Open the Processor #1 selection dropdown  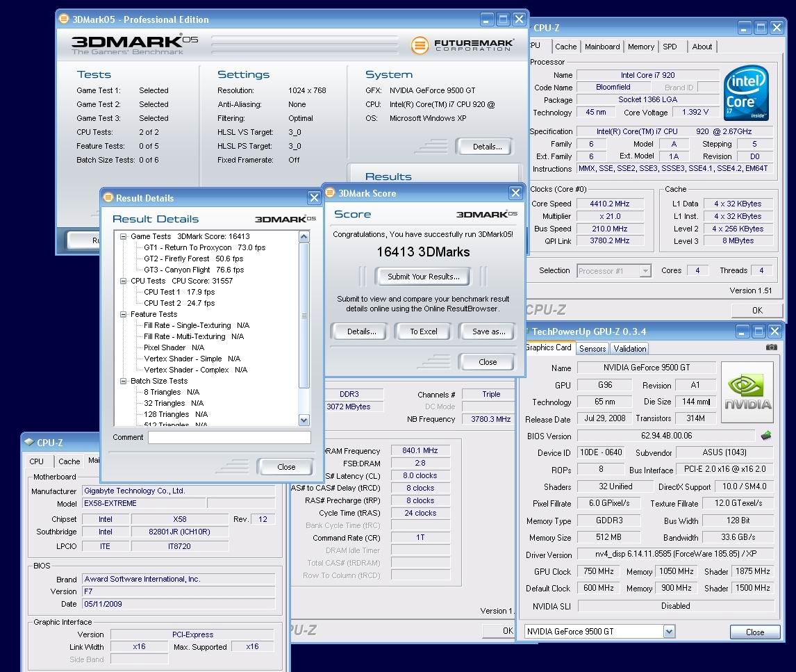(645, 271)
